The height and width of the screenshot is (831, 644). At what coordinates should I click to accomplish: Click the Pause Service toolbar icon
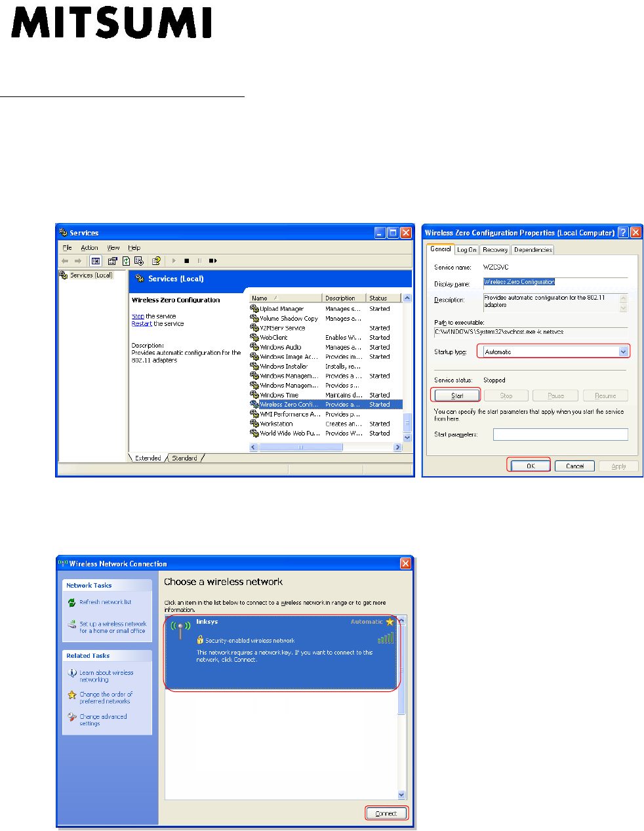[199, 260]
